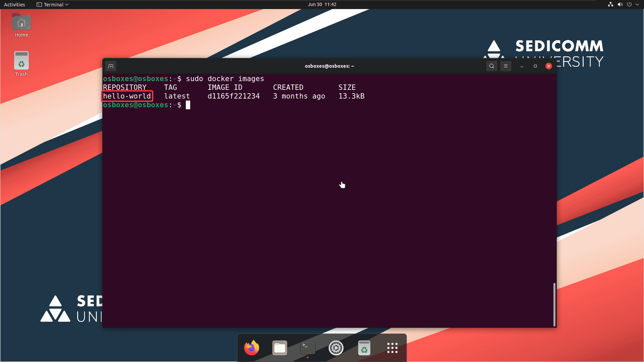Open System Settings gear icon

click(336, 348)
